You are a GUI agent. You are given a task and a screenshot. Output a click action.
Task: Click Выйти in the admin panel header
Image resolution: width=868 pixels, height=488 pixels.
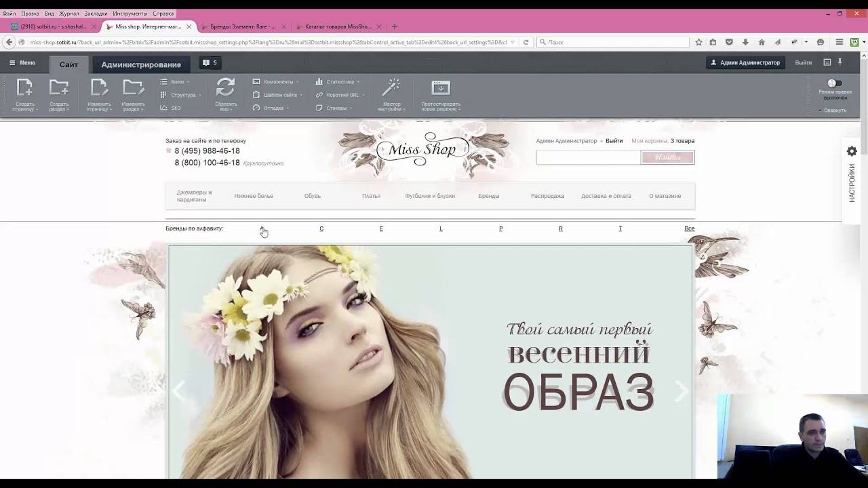coord(803,62)
